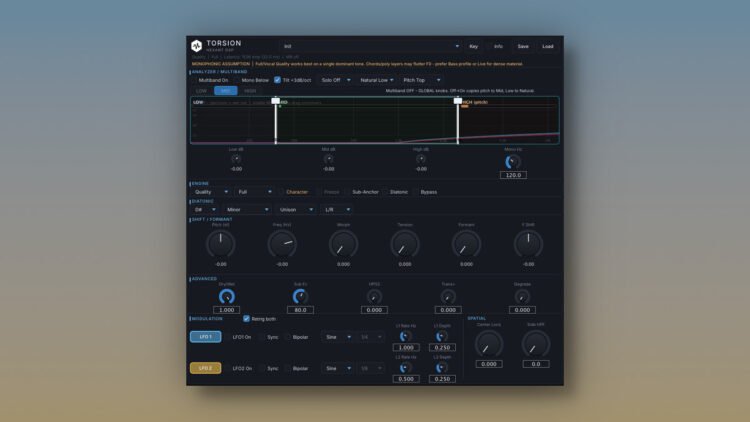750x422 pixels.
Task: Switch to the LOW band tab
Action: (x=201, y=91)
